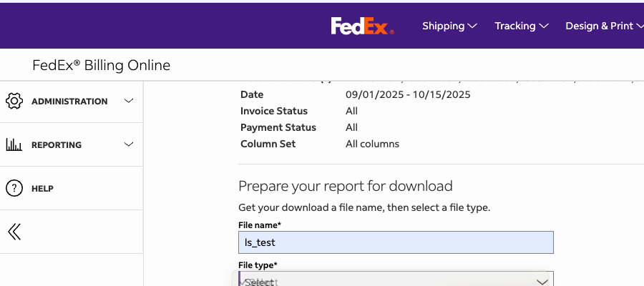644x286 pixels.
Task: Click the date range 09/01/2025 - 10/15/2025
Action: (408, 95)
